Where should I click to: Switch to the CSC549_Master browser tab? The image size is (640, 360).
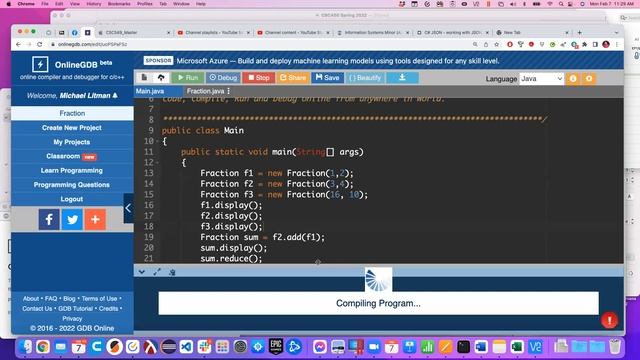pyautogui.click(x=133, y=32)
